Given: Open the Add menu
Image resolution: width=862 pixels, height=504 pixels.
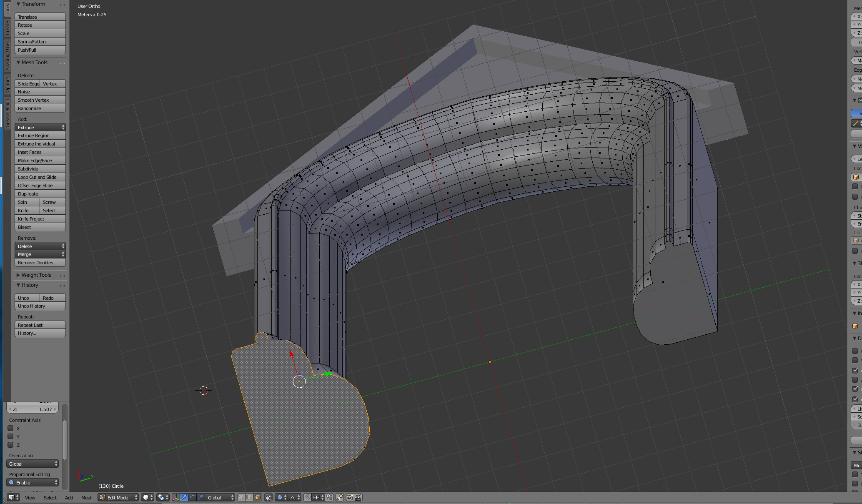Looking at the screenshot, I should click(69, 497).
